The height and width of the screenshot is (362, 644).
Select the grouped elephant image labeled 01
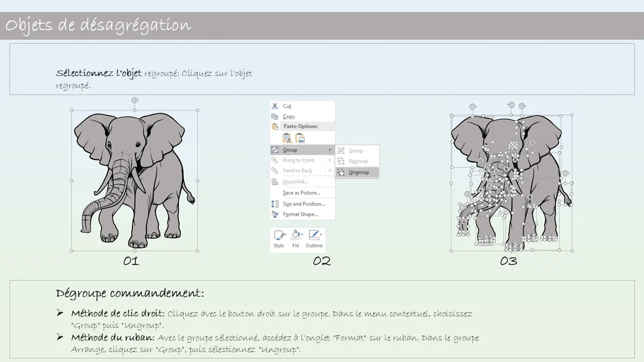pyautogui.click(x=134, y=180)
